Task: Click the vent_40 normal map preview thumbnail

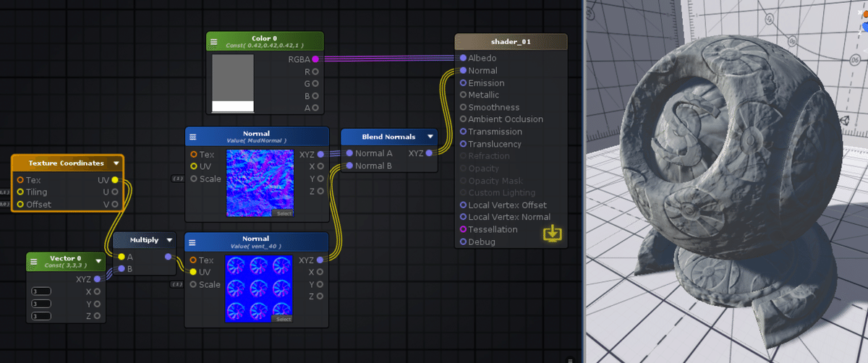Action: click(x=260, y=289)
